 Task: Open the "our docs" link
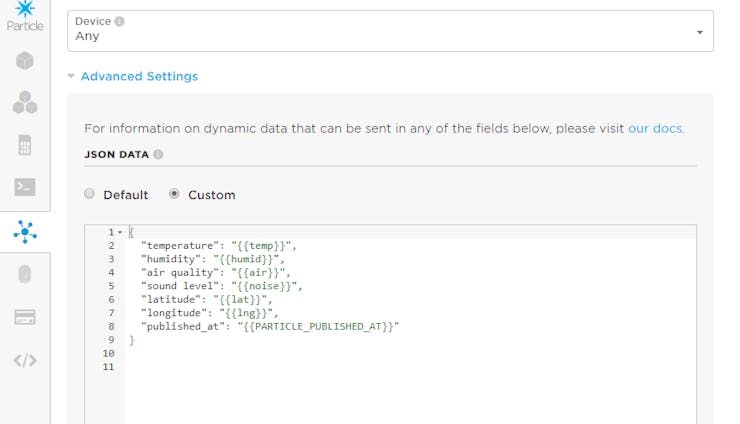pyautogui.click(x=656, y=129)
